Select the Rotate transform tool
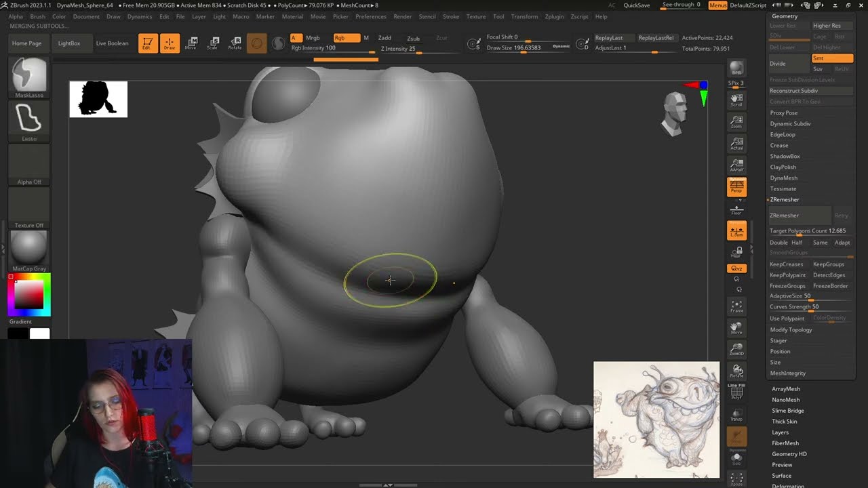 click(x=235, y=43)
